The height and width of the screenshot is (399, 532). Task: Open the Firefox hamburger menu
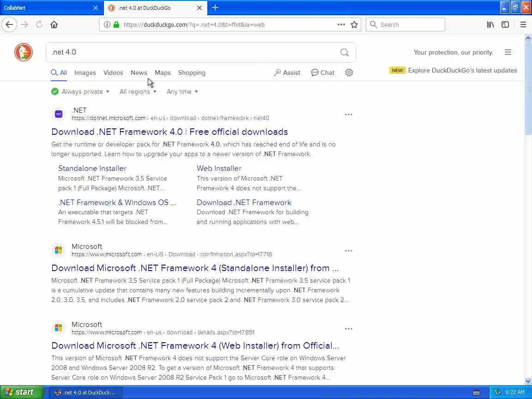pos(523,24)
